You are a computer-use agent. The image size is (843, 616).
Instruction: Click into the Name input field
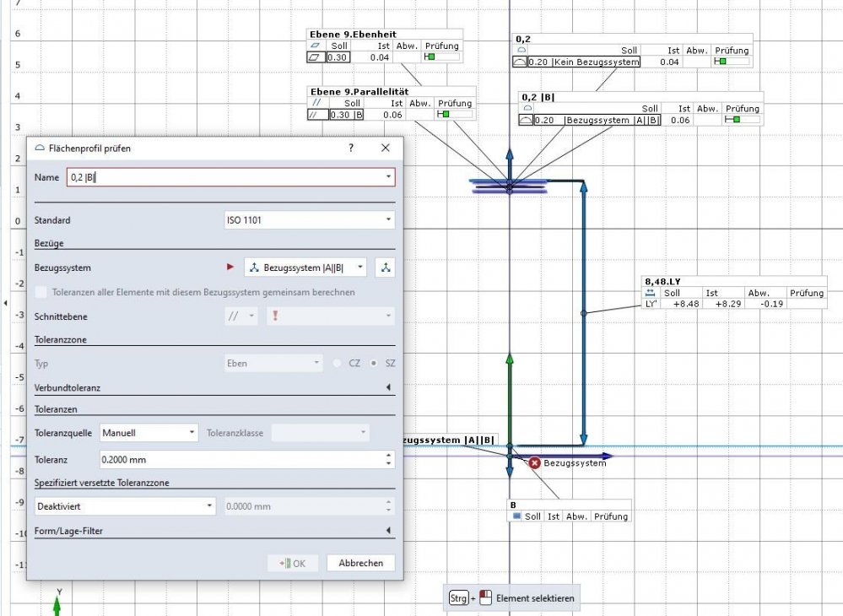(228, 177)
